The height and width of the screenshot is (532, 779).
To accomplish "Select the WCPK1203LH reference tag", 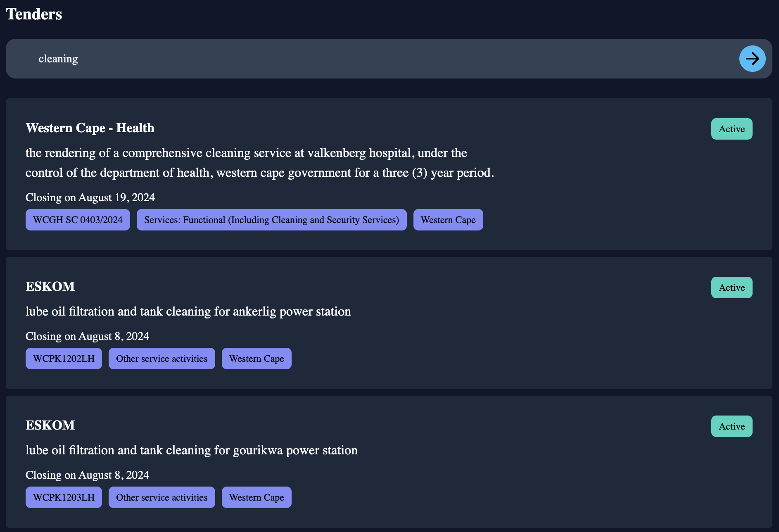I will point(64,497).
